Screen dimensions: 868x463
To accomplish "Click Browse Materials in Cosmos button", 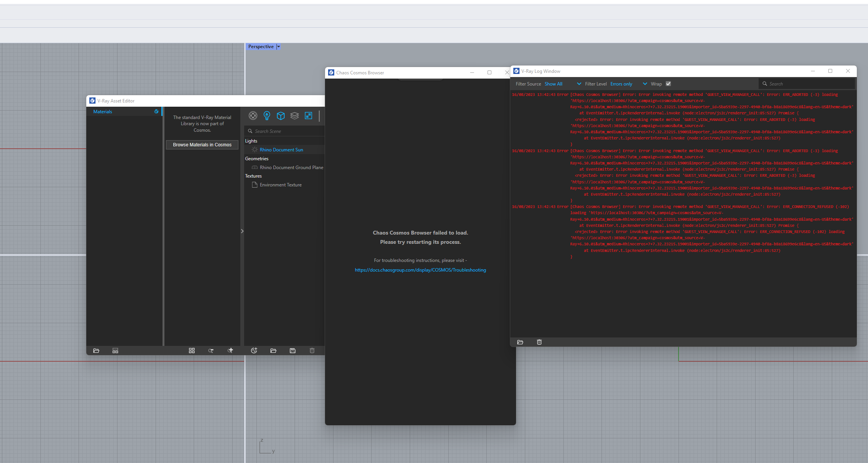I will tap(202, 144).
